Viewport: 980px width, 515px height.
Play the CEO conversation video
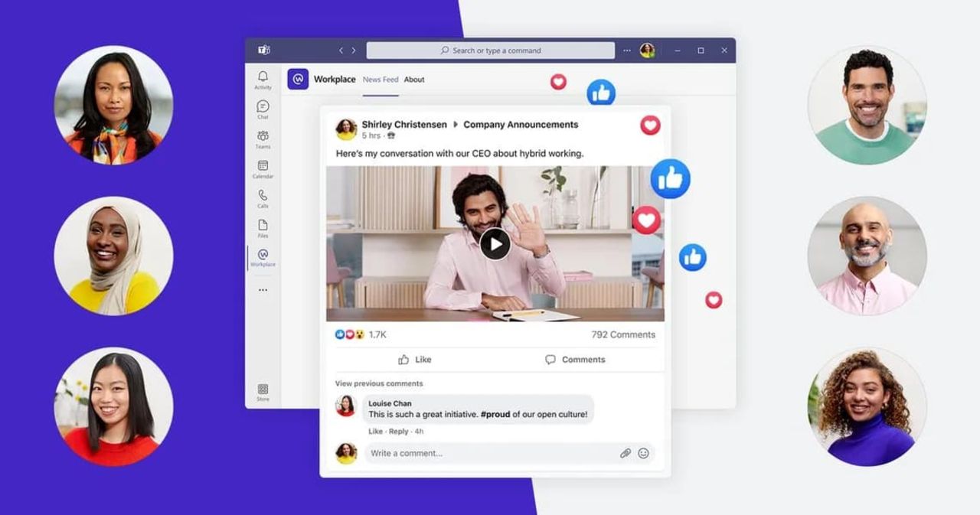point(498,243)
